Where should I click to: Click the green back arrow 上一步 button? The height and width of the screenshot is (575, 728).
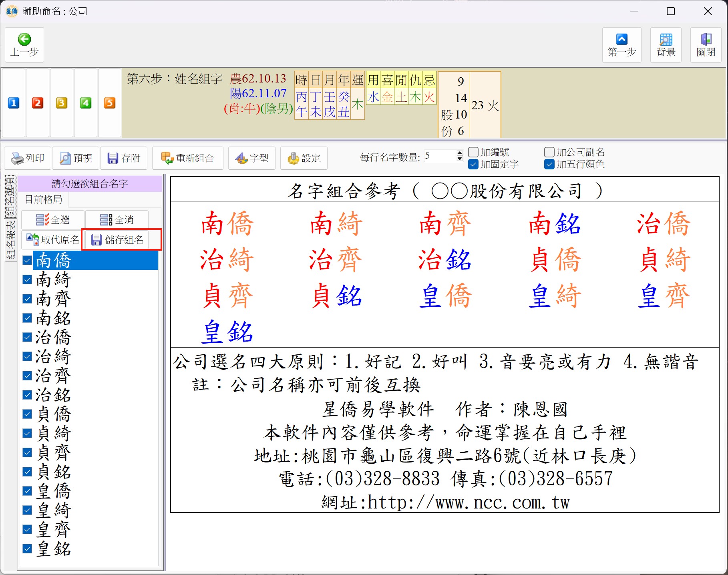[24, 44]
